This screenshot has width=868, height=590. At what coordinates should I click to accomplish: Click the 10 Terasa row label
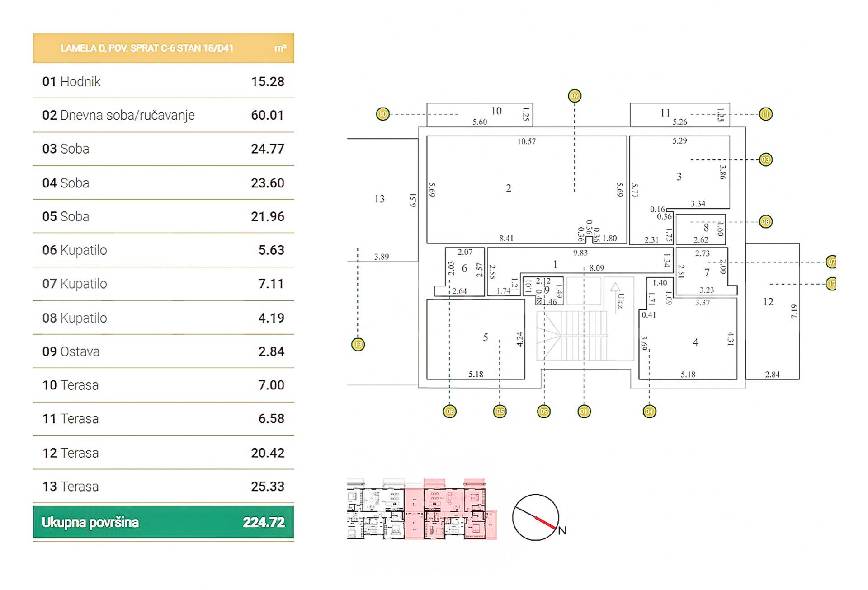(71, 385)
